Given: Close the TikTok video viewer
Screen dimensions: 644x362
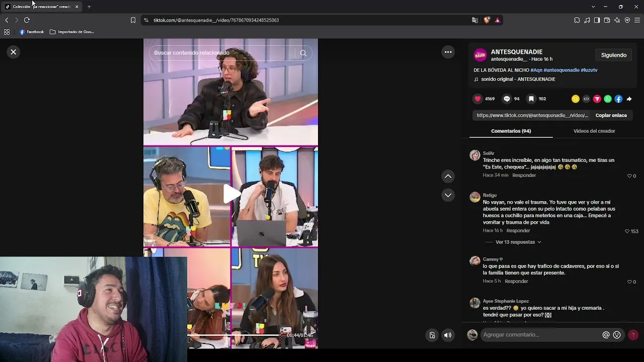Looking at the screenshot, I should click(x=14, y=52).
